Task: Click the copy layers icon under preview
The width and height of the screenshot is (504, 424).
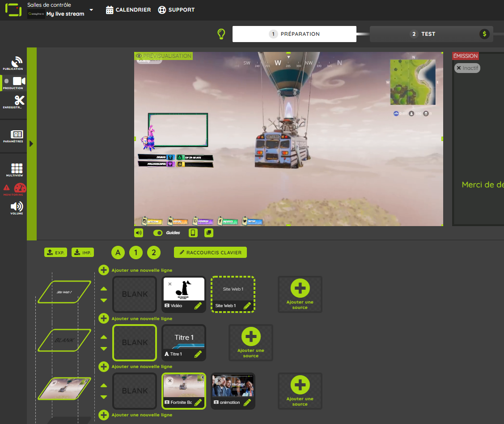Action: [x=208, y=232]
